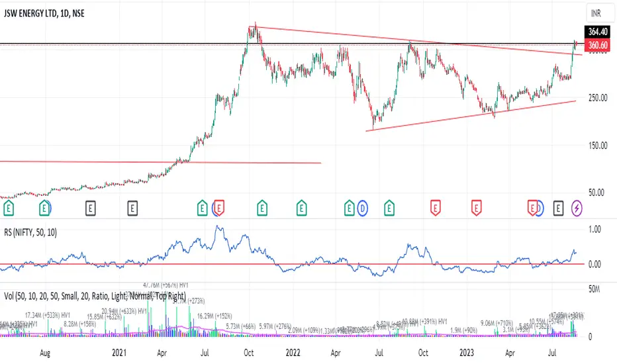Screen dimensions: 617x364
Task: Click the 2023 label on time axis
Action: 467,353
